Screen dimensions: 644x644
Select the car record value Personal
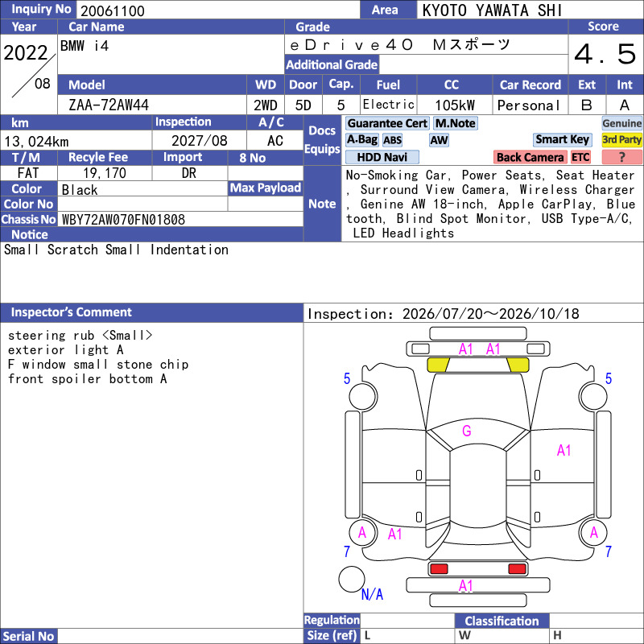pyautogui.click(x=529, y=105)
